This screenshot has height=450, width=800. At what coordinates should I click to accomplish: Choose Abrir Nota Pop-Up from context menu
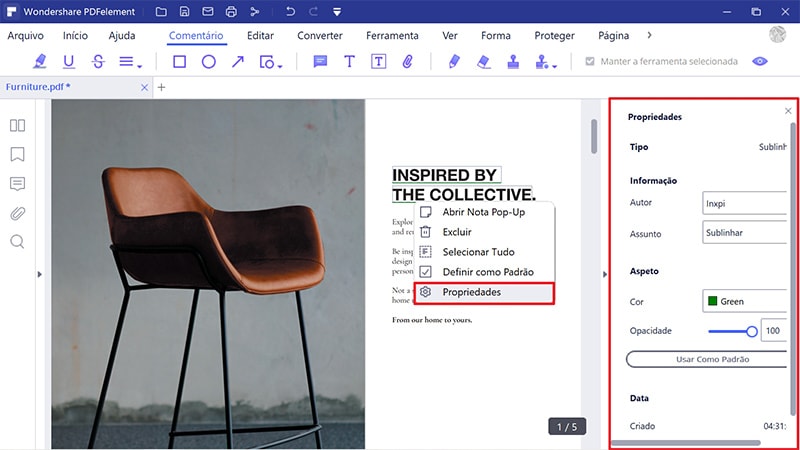click(484, 212)
